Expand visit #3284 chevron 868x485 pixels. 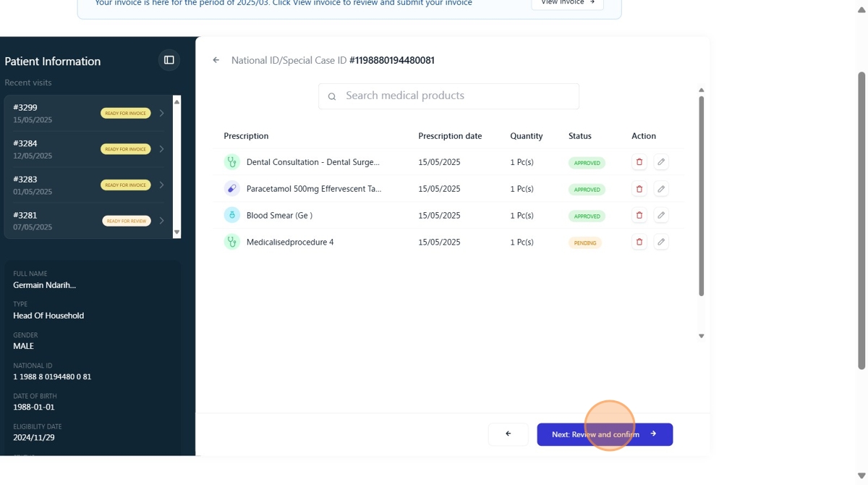tap(161, 149)
